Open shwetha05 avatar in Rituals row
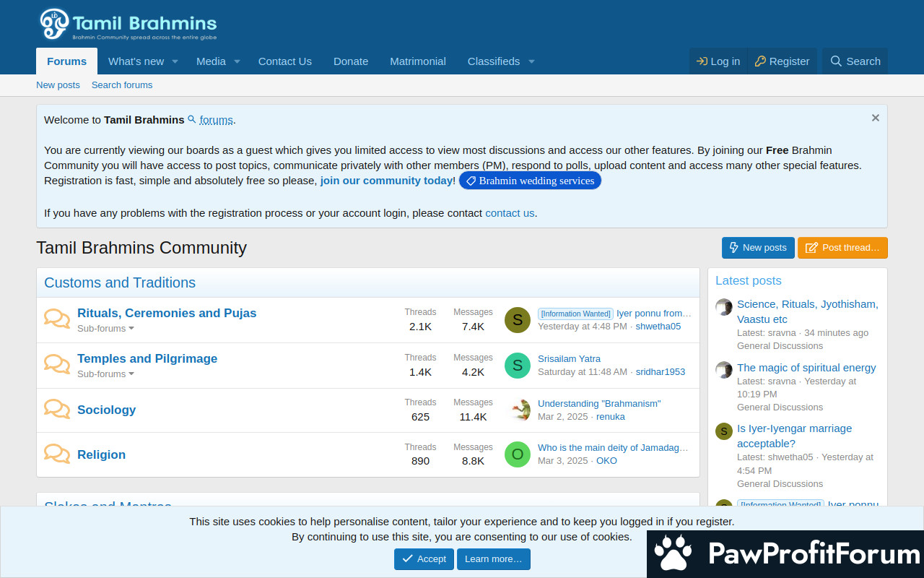Image resolution: width=924 pixels, height=578 pixels. 518,320
